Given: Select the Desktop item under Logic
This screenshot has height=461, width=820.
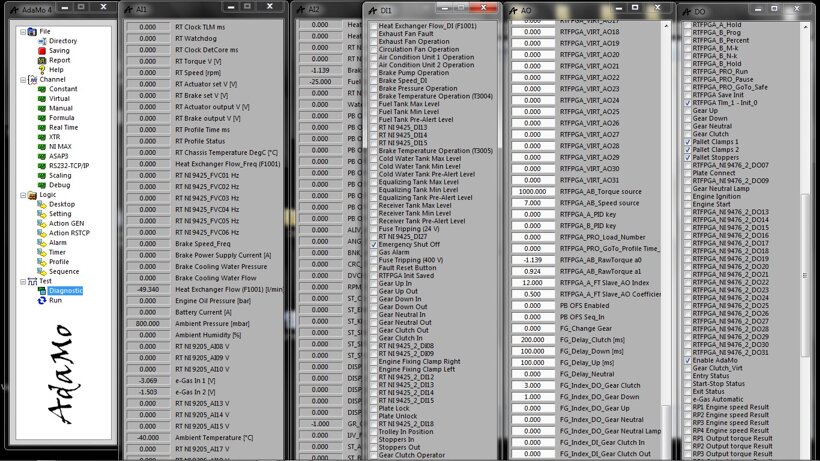Looking at the screenshot, I should [x=61, y=204].
